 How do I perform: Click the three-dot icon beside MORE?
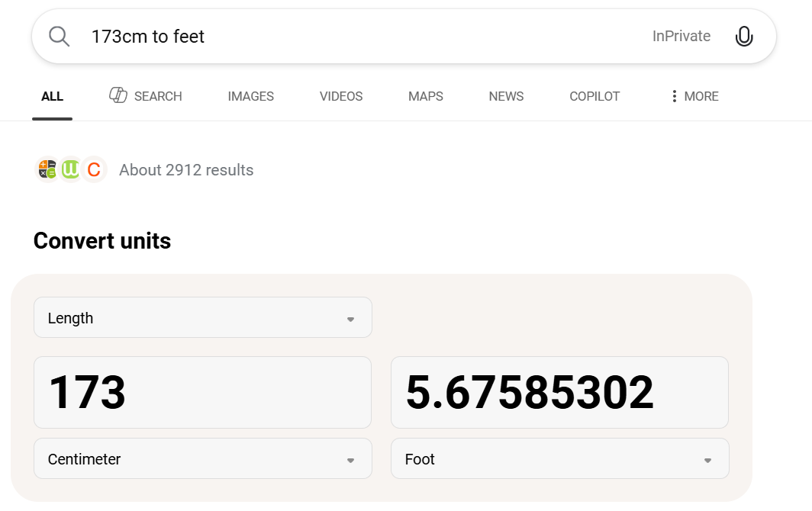coord(674,96)
